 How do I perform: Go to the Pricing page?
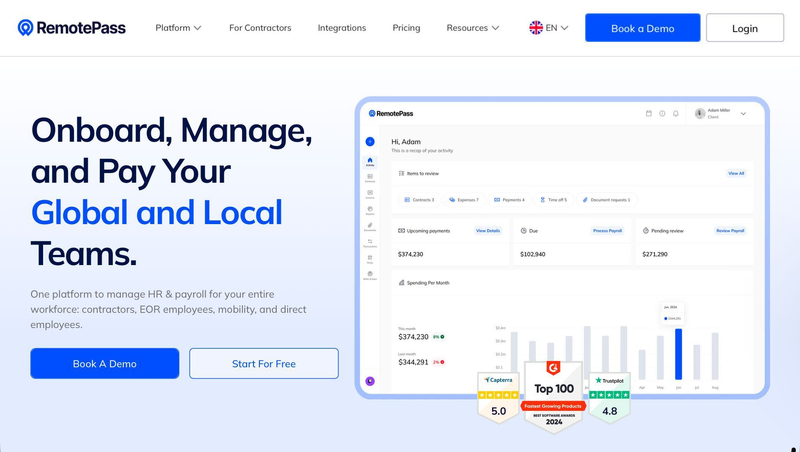click(x=406, y=28)
